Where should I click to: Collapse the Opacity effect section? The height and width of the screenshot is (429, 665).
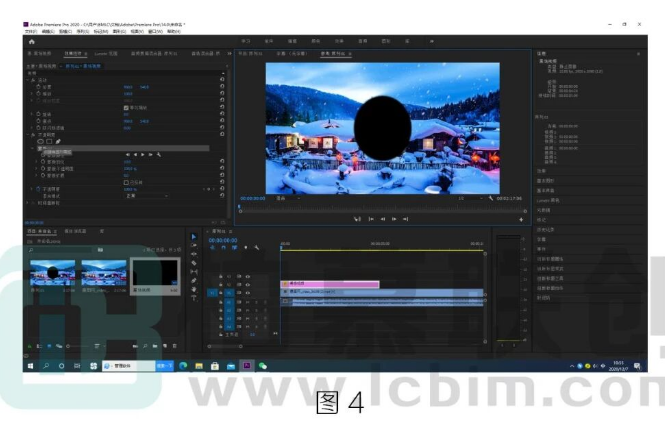(x=28, y=134)
